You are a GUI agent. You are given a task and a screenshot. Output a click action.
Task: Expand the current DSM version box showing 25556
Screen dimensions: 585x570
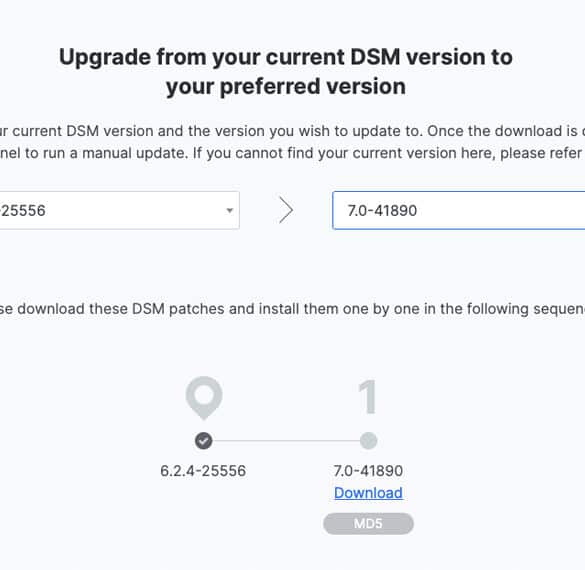[119, 210]
